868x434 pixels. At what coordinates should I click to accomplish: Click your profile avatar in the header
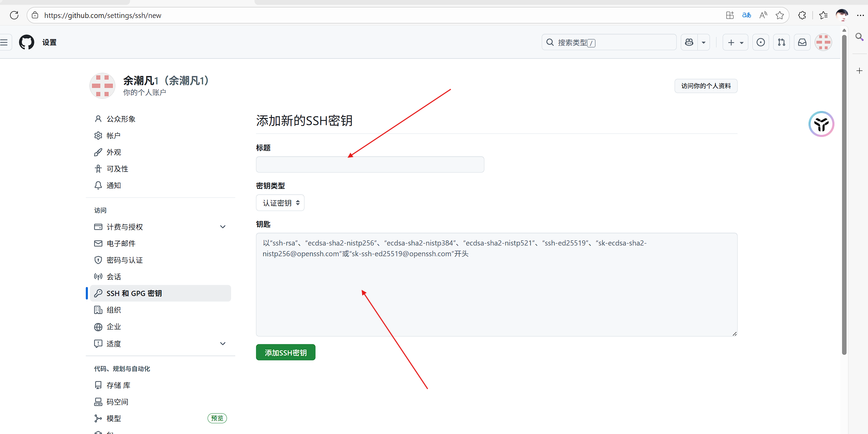[823, 42]
